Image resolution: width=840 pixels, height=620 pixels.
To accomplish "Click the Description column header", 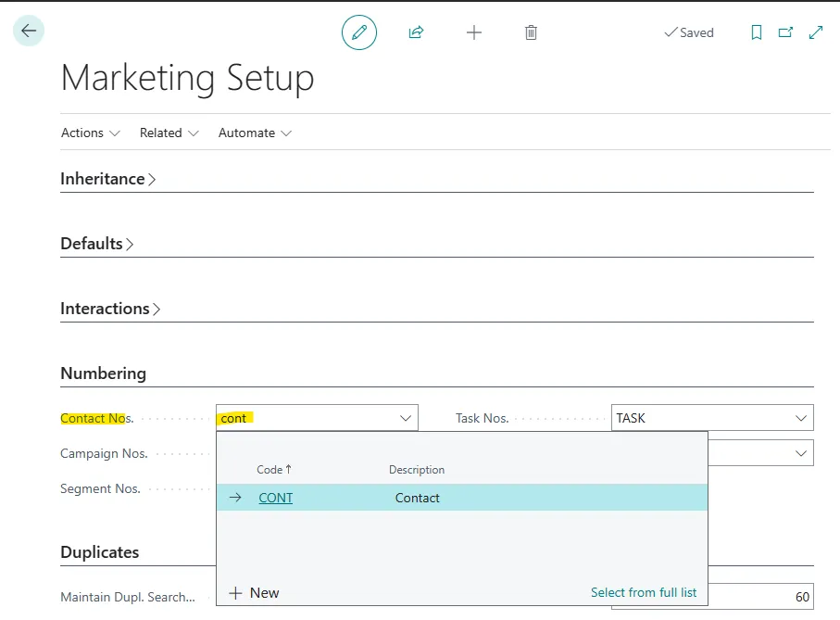I will [417, 470].
